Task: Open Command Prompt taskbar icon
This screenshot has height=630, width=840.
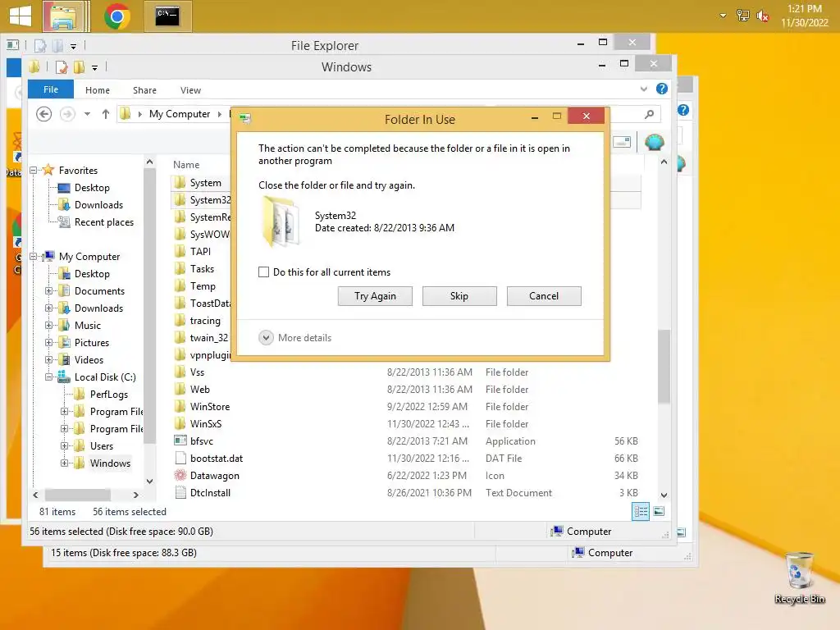Action: 167,16
